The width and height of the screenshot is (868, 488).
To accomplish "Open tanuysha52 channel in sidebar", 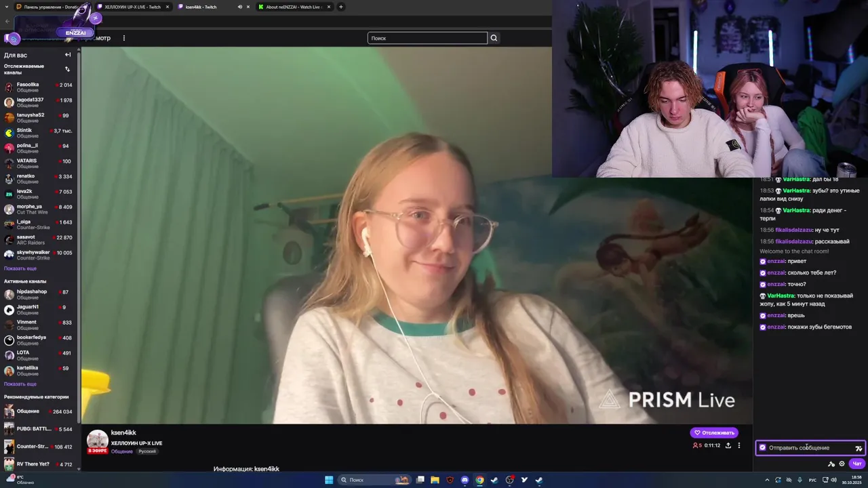I will [x=38, y=118].
